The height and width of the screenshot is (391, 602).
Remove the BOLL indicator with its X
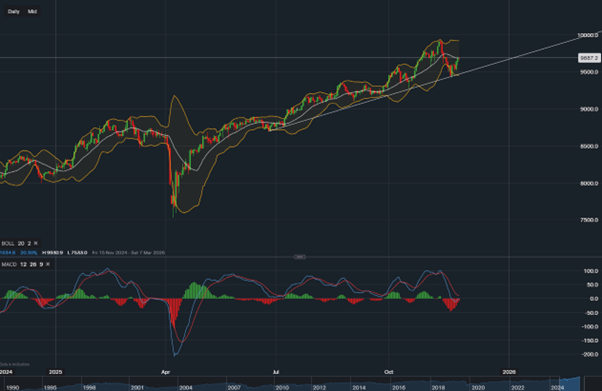click(36, 243)
